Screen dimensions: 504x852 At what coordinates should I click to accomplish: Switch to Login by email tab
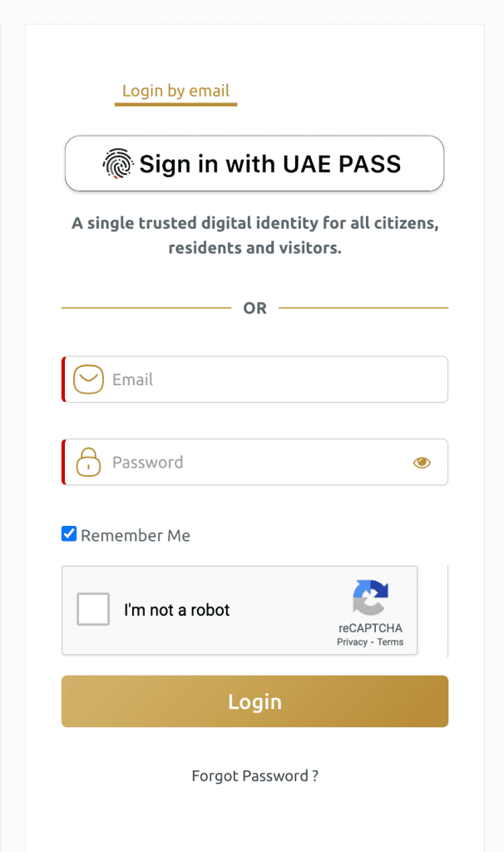coord(175,92)
